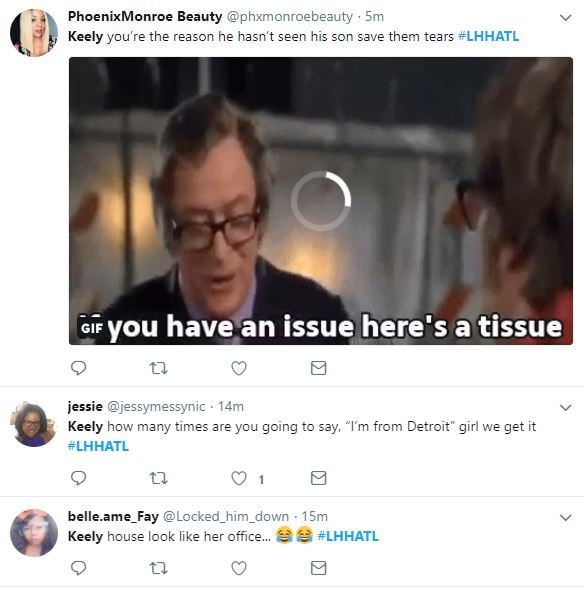This screenshot has width=584, height=590.
Task: Reply to PhoenixMonroe Beauty's tweet
Action: (79, 368)
